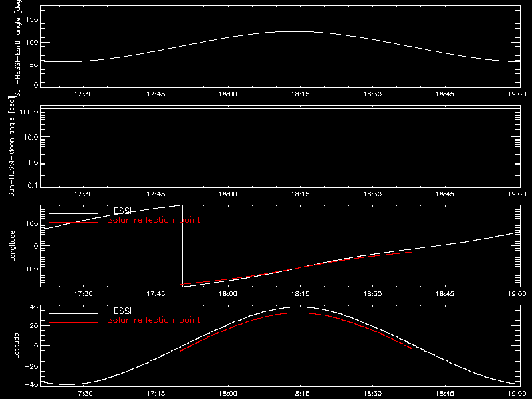The height and width of the screenshot is (399, 532).
Task: Click the -20 tick on Latitude axis
Action: [31, 366]
